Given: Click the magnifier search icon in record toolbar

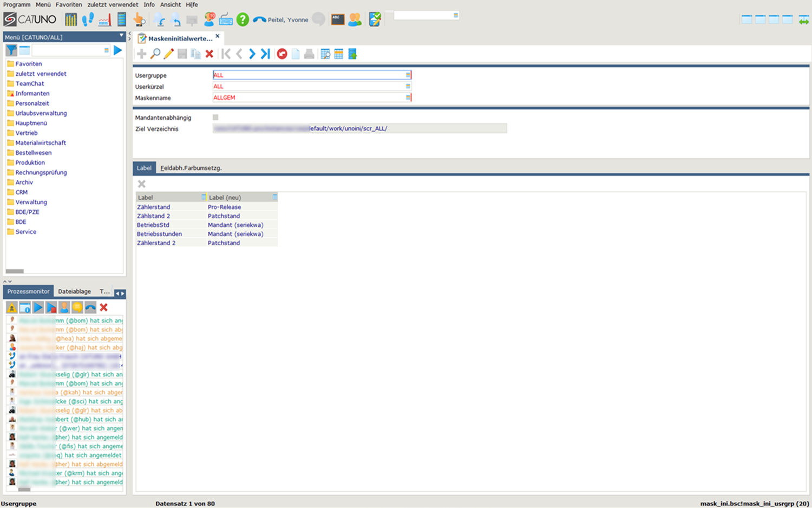Looking at the screenshot, I should (x=155, y=54).
